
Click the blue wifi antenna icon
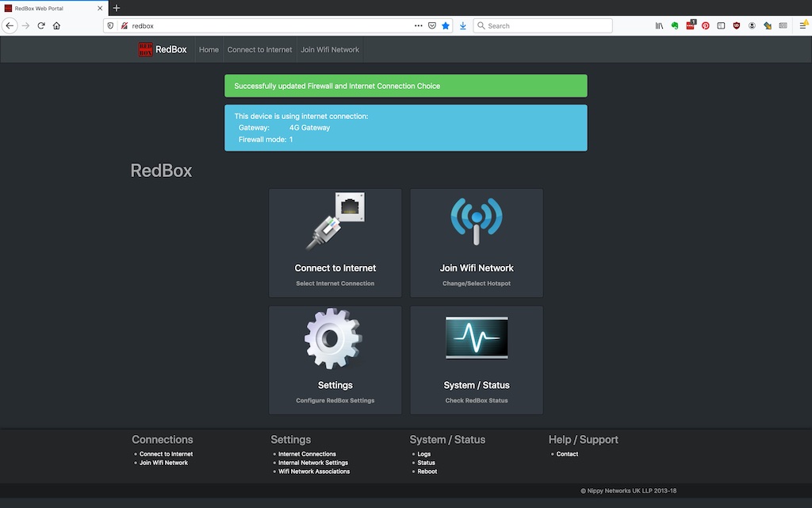[477, 221]
